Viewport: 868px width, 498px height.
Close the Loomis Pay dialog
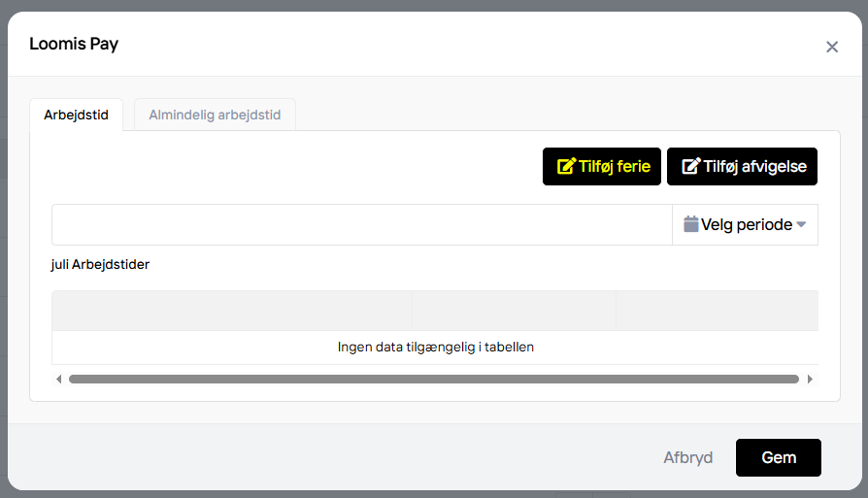832,47
